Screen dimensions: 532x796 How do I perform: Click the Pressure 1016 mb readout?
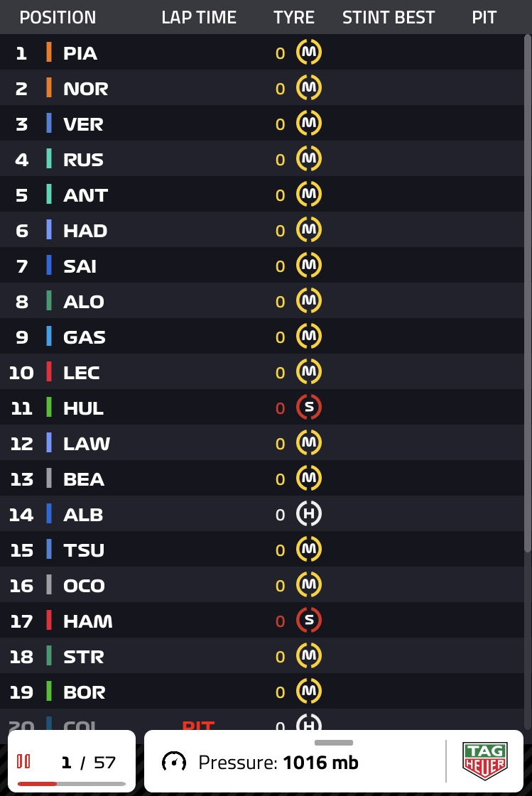278,763
